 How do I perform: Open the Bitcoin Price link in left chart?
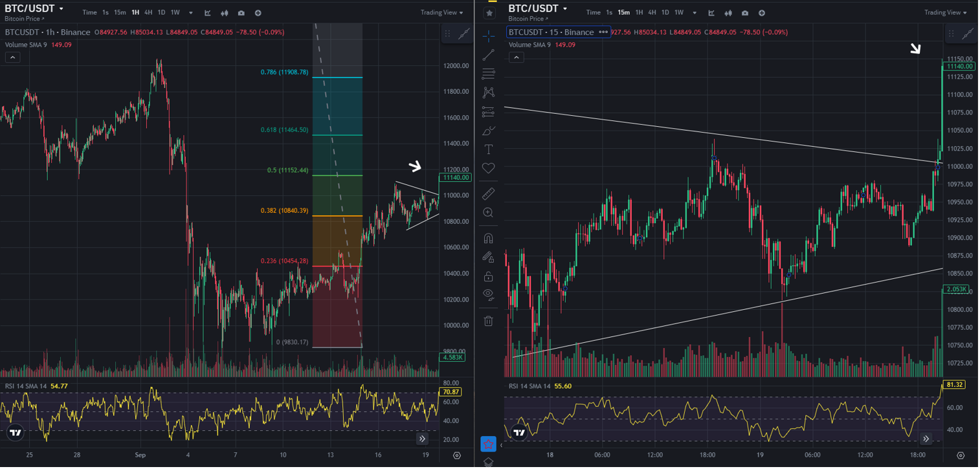tap(25, 19)
